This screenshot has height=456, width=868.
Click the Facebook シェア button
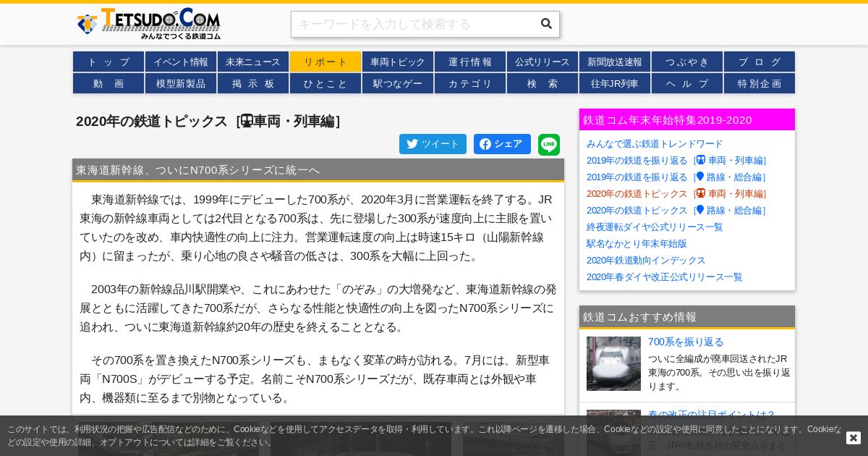[502, 144]
